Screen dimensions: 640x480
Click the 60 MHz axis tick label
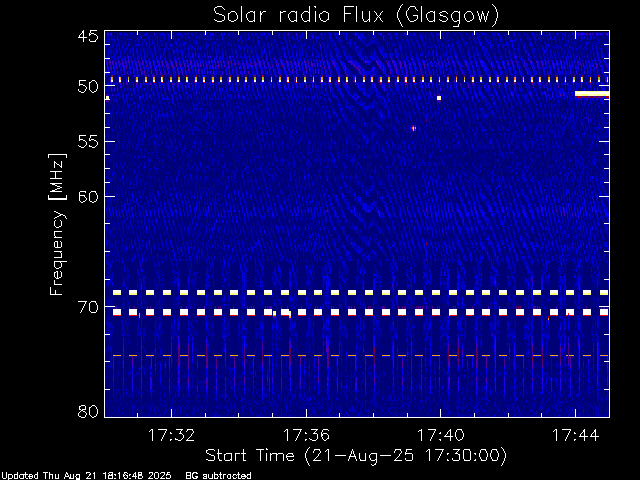[x=88, y=196]
